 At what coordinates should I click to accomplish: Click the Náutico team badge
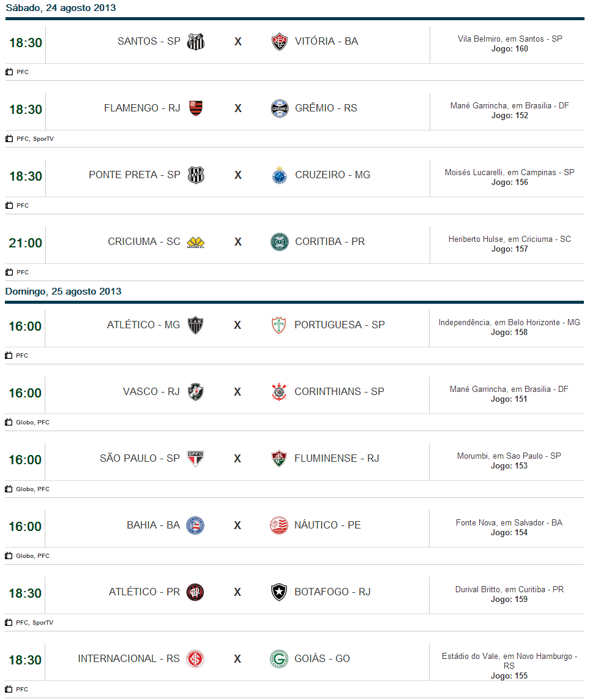pyautogui.click(x=278, y=525)
